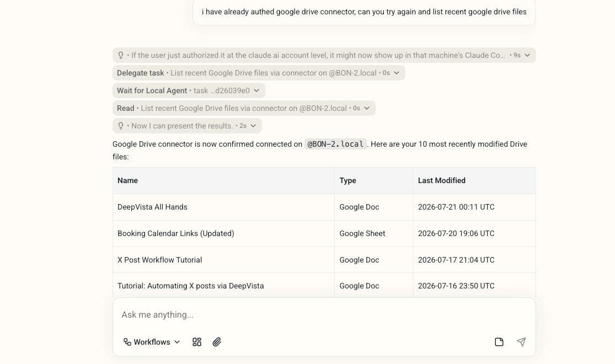Image resolution: width=615 pixels, height=364 pixels.
Task: Open the apps grid icon beside Workflows
Action: pyautogui.click(x=197, y=342)
